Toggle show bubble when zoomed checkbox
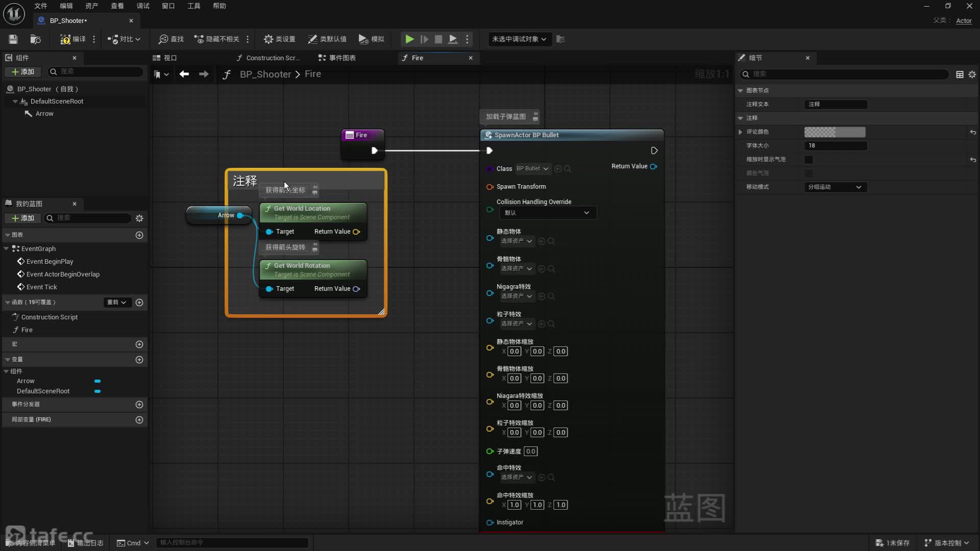 (x=808, y=160)
